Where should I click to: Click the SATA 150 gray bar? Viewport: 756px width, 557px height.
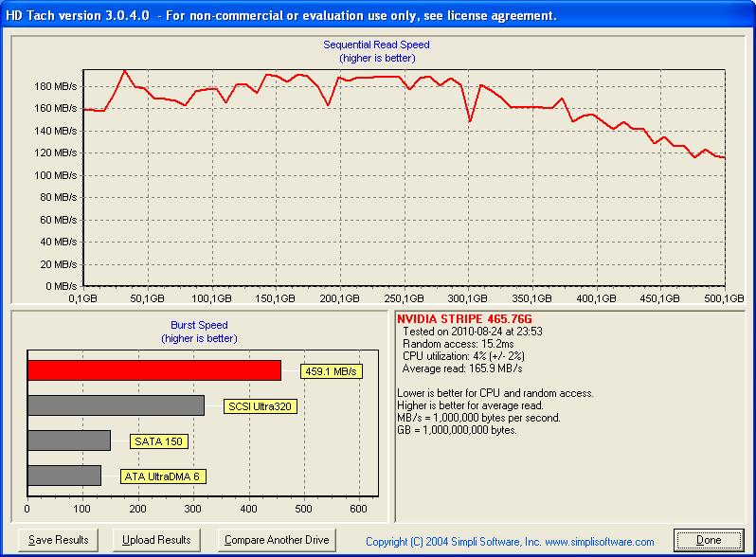[69, 440]
